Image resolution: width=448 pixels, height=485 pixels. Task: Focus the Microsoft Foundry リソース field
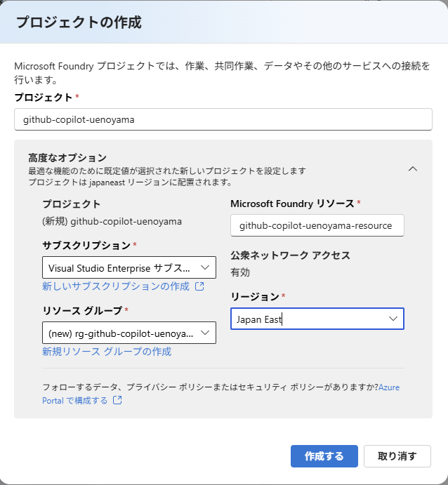317,225
